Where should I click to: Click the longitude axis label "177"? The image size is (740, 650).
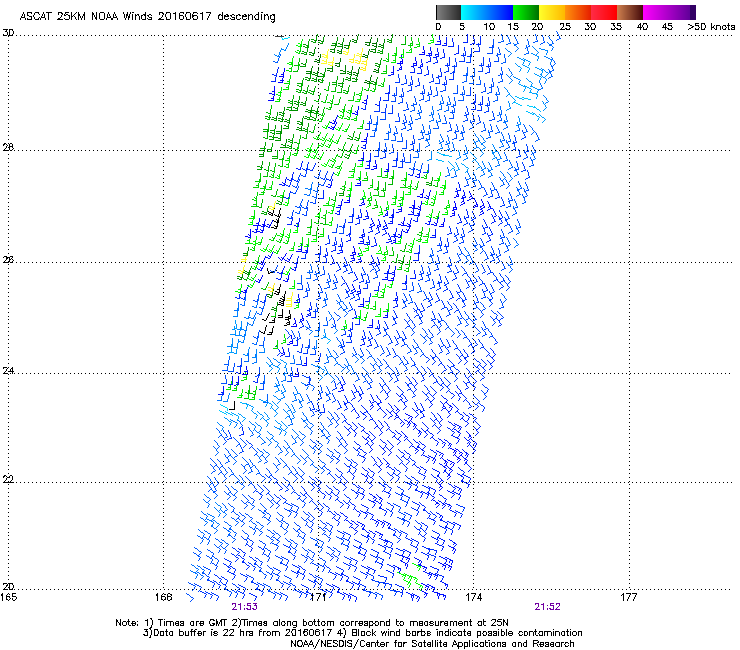click(x=629, y=597)
